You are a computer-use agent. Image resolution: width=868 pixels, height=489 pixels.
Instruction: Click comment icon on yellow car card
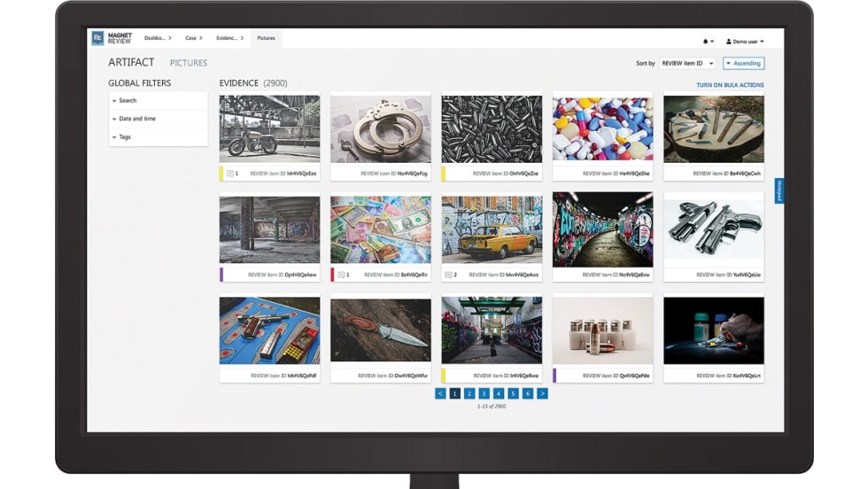coord(449,275)
